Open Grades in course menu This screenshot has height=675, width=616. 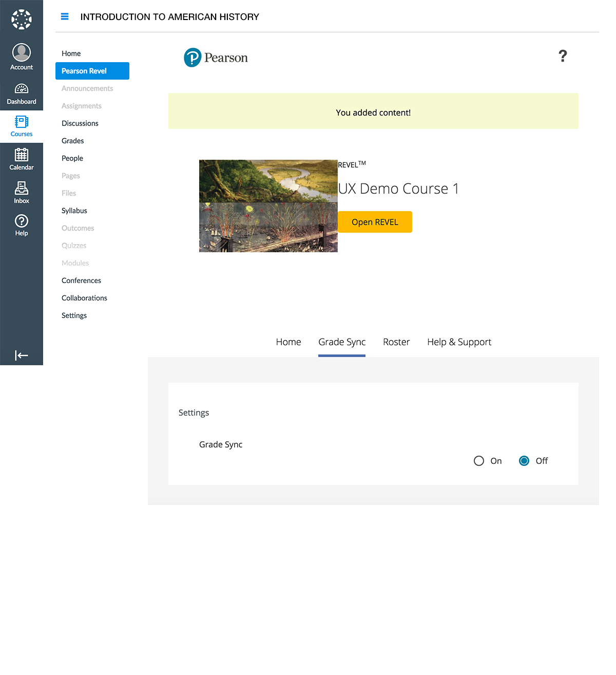tap(73, 141)
